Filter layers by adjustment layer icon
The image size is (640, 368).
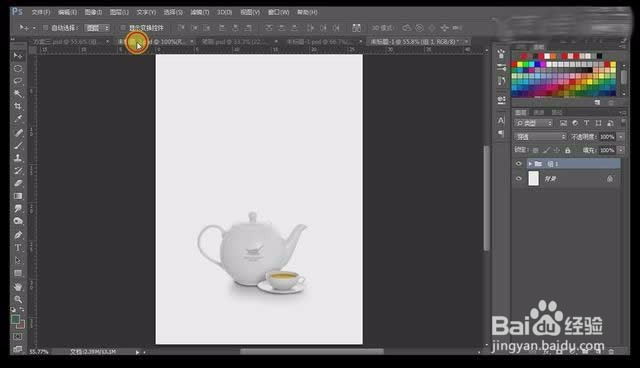[x=575, y=123]
